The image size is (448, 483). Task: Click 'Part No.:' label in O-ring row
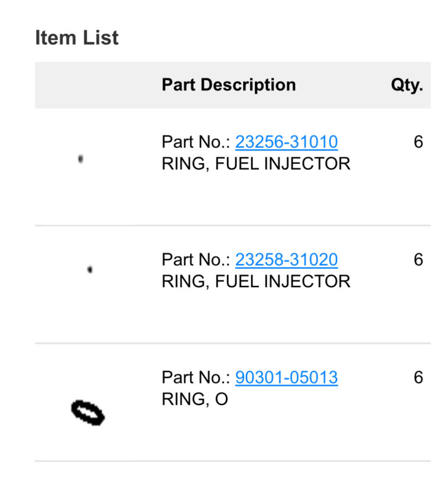[x=196, y=378]
